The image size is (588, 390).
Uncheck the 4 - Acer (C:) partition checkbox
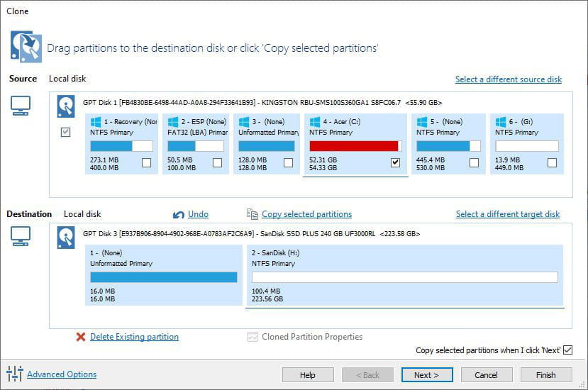coord(395,162)
